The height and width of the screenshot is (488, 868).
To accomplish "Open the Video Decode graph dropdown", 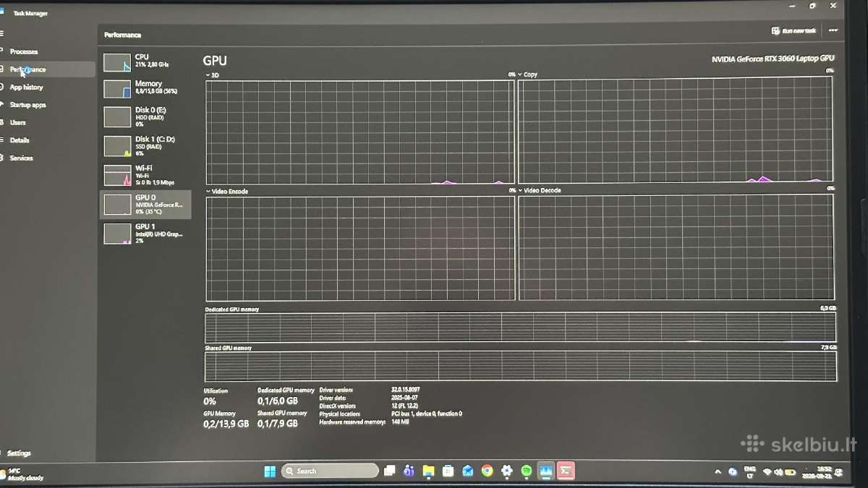I will point(540,191).
